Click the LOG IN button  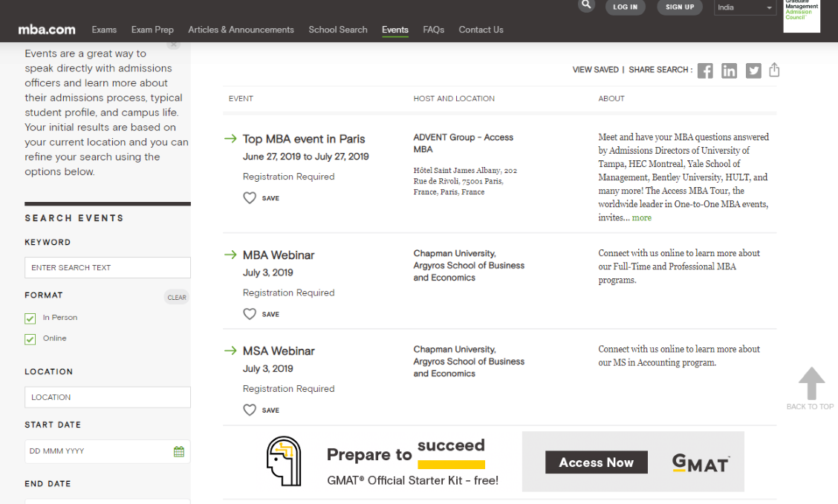pyautogui.click(x=626, y=7)
